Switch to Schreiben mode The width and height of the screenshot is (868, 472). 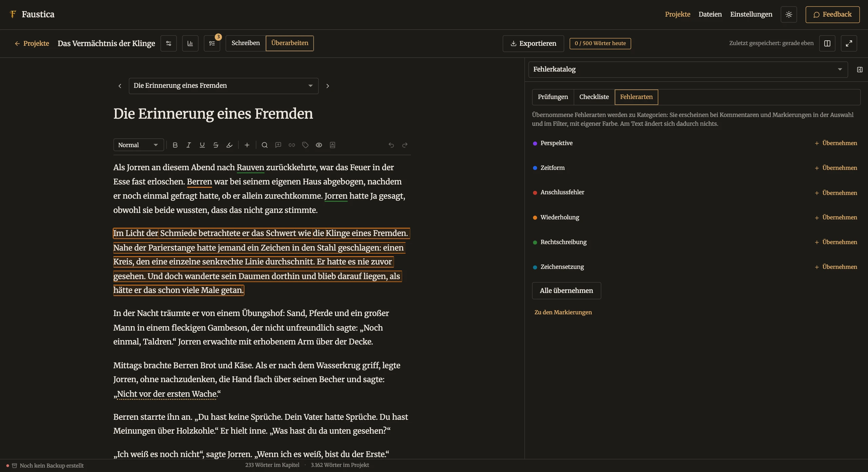[x=246, y=43]
